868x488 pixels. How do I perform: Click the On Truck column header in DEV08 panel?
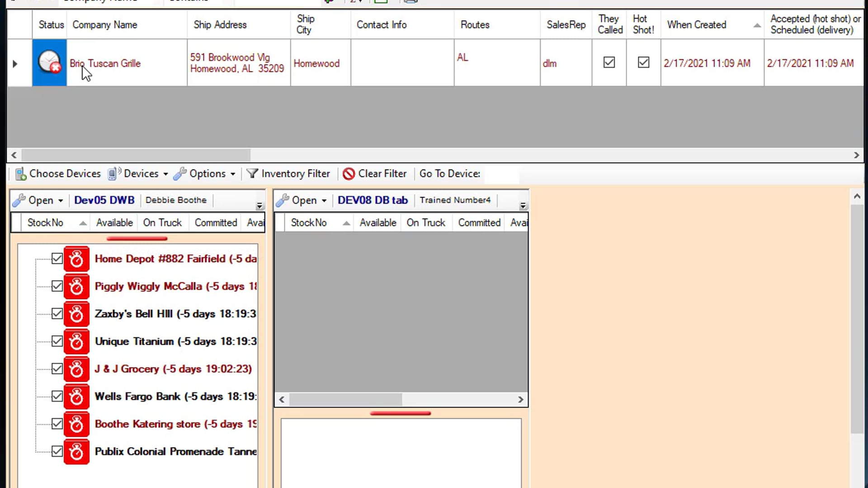426,223
